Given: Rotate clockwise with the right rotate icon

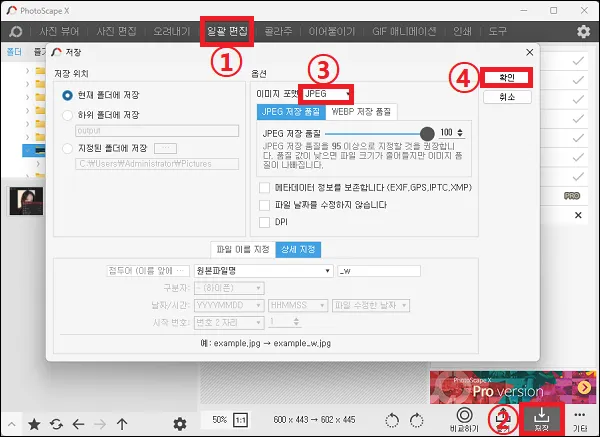Looking at the screenshot, I should point(416,421).
